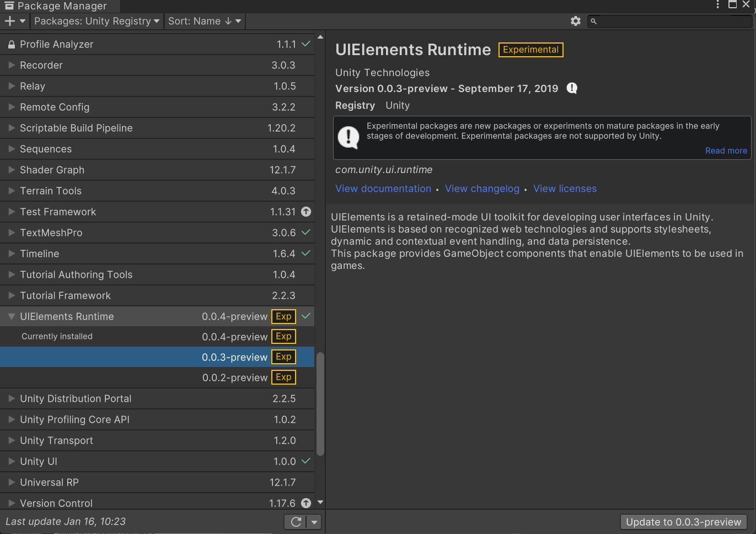Image resolution: width=756 pixels, height=534 pixels.
Task: Click exclamation icon in experimental notice box
Action: (x=348, y=137)
